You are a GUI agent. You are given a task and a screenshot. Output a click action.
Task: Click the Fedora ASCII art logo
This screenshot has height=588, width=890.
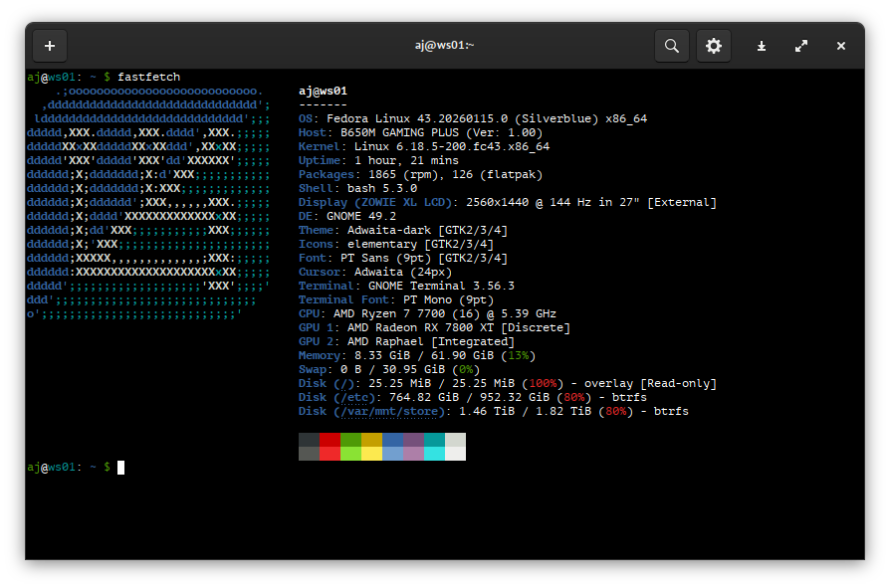[x=148, y=202]
